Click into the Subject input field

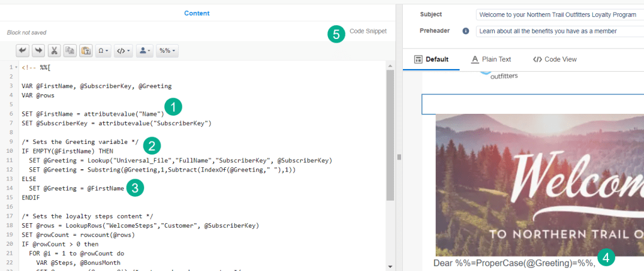tap(559, 14)
